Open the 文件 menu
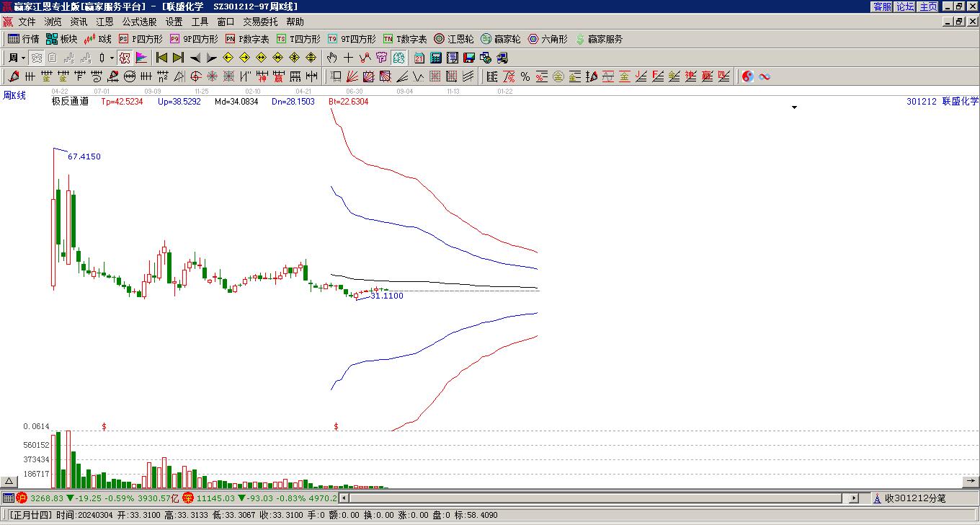This screenshot has height=525, width=980. (27, 22)
